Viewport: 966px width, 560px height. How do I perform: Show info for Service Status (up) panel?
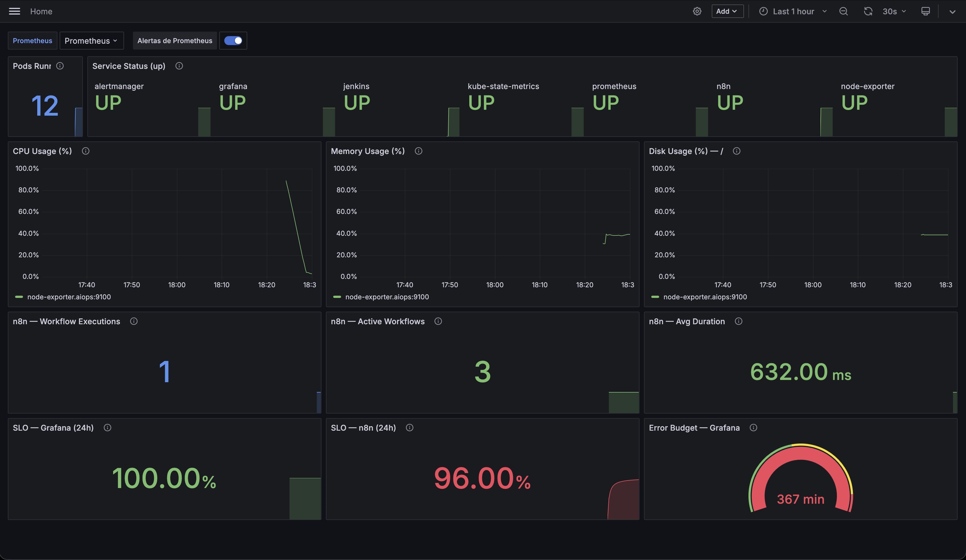(x=179, y=66)
